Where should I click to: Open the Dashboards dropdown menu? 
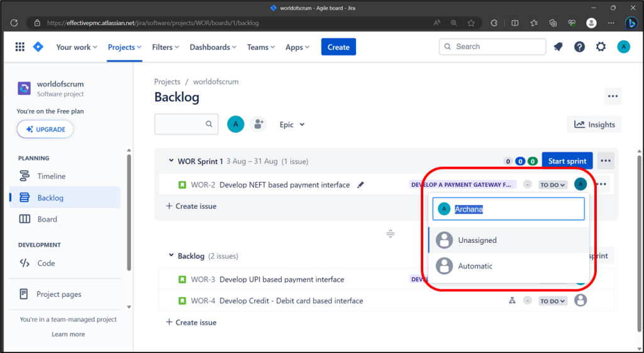point(213,47)
